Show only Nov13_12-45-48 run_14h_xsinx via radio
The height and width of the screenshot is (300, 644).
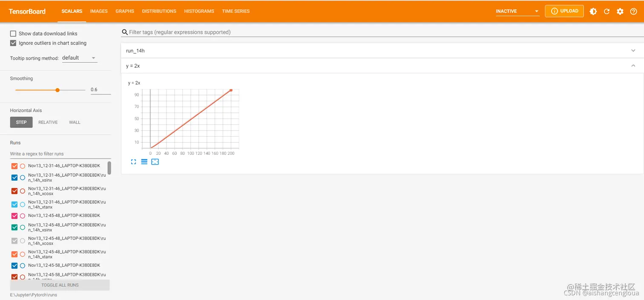(x=23, y=228)
